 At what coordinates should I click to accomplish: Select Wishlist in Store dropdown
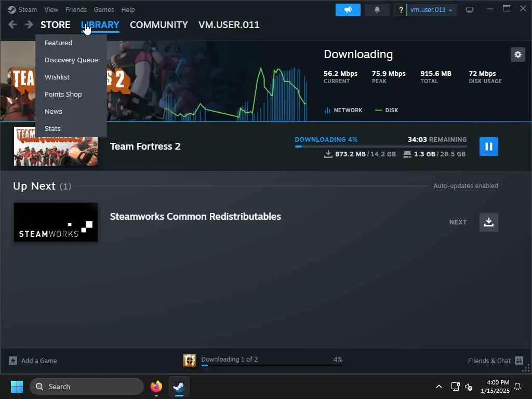[x=71, y=77]
